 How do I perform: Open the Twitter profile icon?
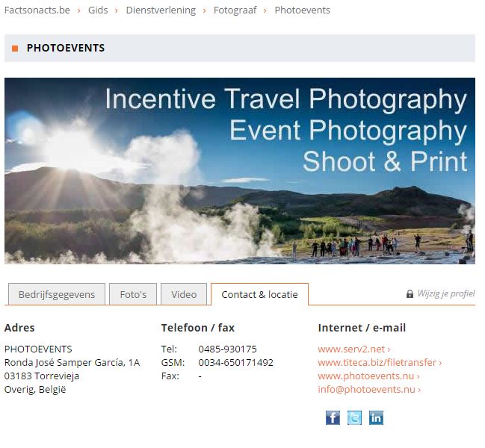[354, 417]
